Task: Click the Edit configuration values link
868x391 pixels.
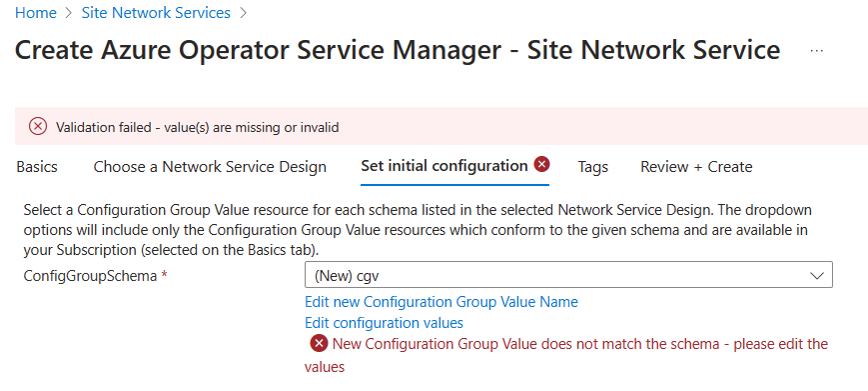Action: click(385, 323)
